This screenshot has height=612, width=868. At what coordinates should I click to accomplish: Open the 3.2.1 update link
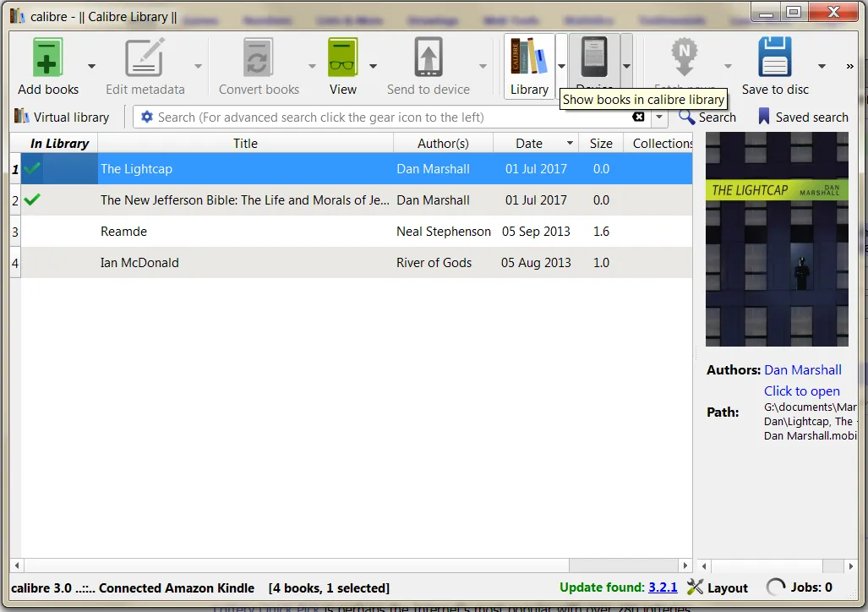coord(663,587)
